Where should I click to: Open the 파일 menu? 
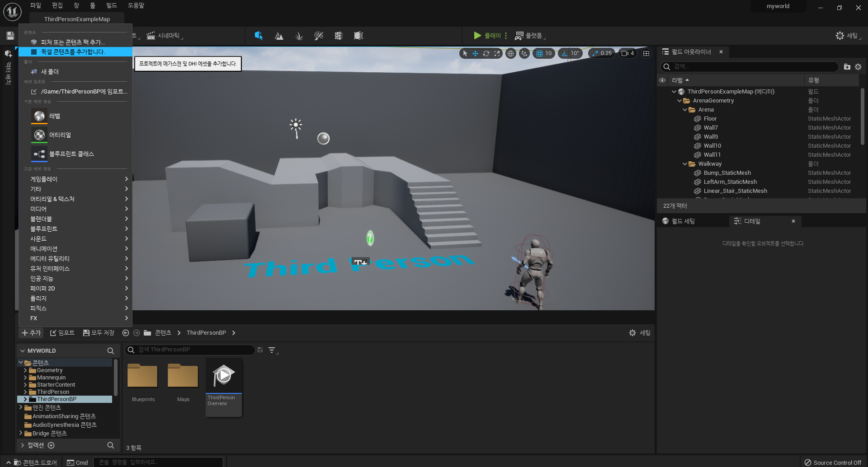coord(35,5)
